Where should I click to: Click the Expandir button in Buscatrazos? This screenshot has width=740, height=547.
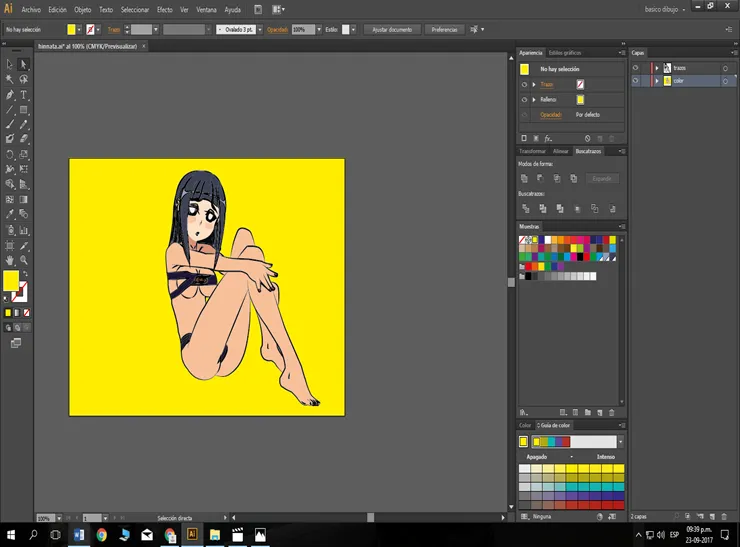click(602, 178)
